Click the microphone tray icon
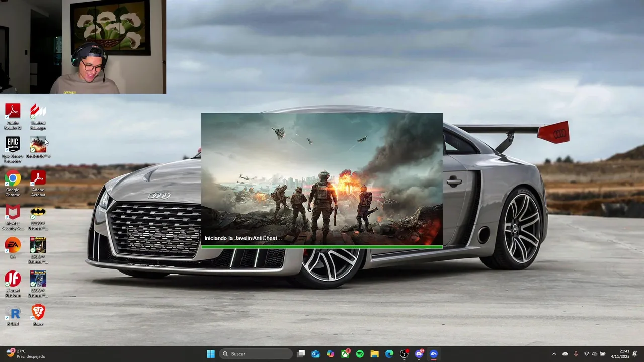 (576, 354)
